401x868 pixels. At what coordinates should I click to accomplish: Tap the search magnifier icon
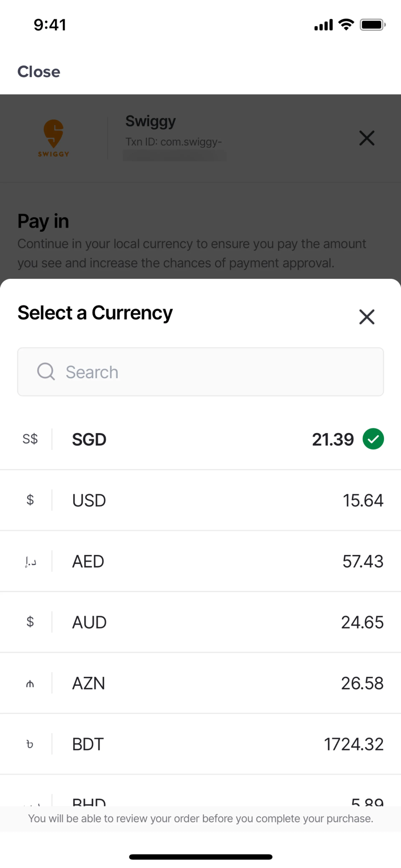click(46, 372)
